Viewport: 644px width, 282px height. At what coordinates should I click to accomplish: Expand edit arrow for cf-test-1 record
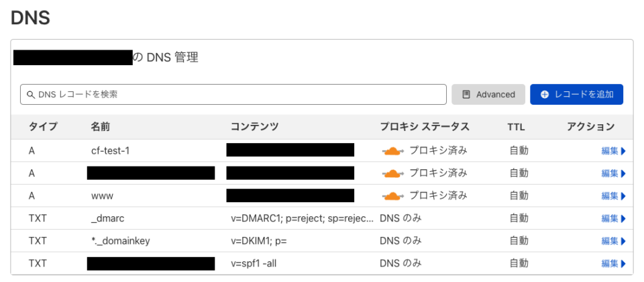pyautogui.click(x=623, y=151)
